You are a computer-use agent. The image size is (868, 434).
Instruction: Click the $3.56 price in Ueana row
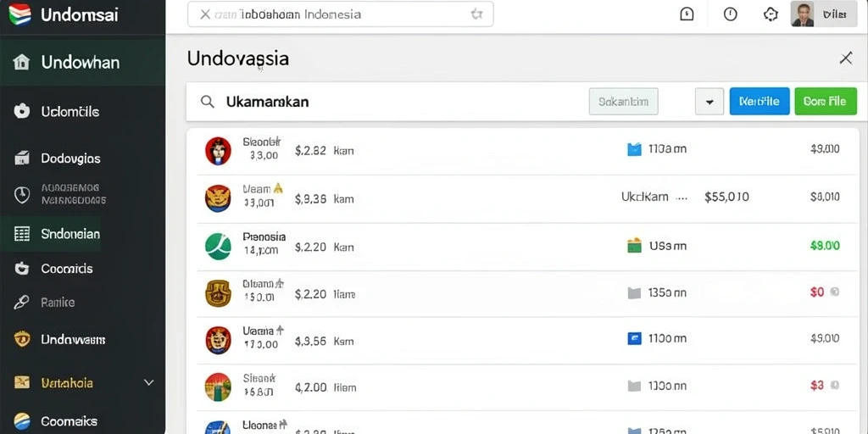click(x=310, y=342)
